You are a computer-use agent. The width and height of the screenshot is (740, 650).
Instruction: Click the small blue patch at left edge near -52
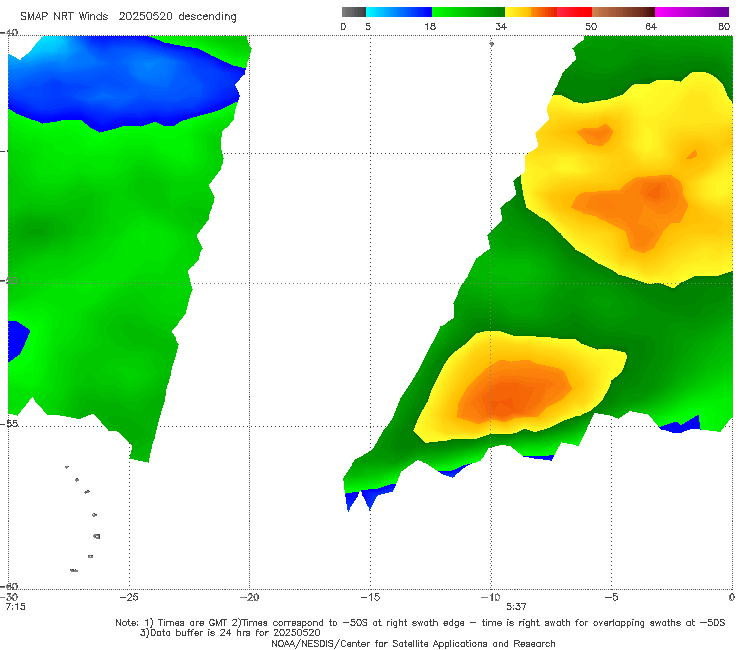(x=17, y=341)
